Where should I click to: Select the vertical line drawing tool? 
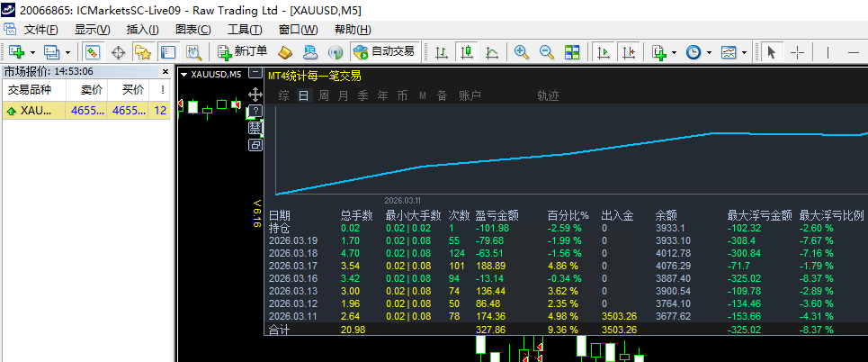tap(828, 52)
